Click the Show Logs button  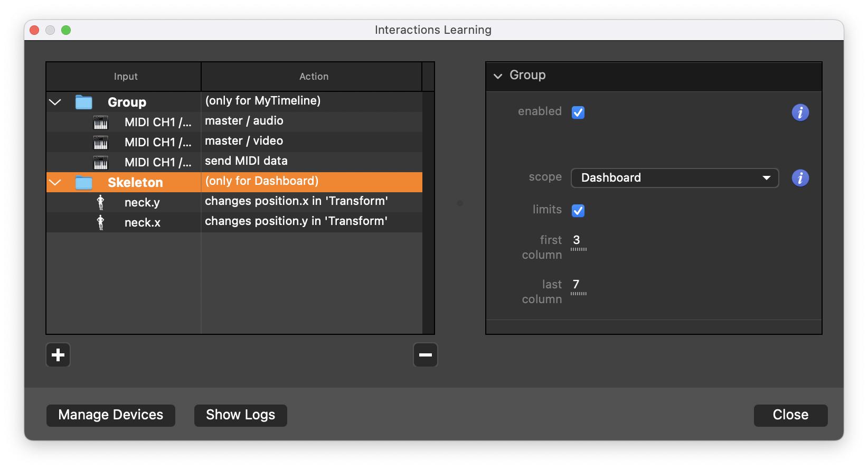point(240,415)
